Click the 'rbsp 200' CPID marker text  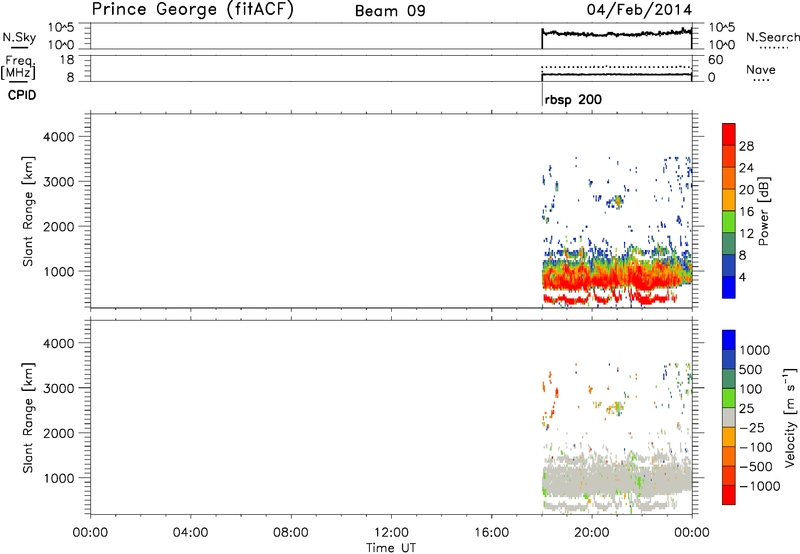[573, 99]
